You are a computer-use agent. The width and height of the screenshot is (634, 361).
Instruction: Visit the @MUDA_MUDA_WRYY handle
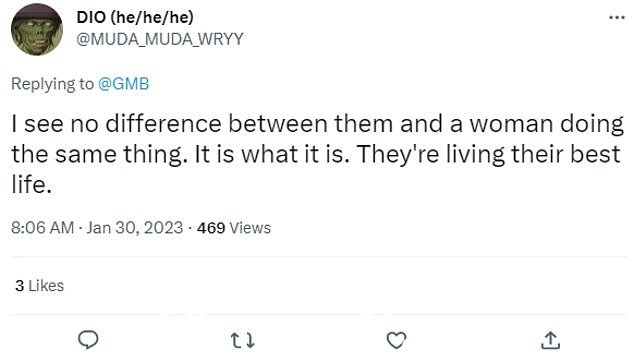pyautogui.click(x=160, y=39)
